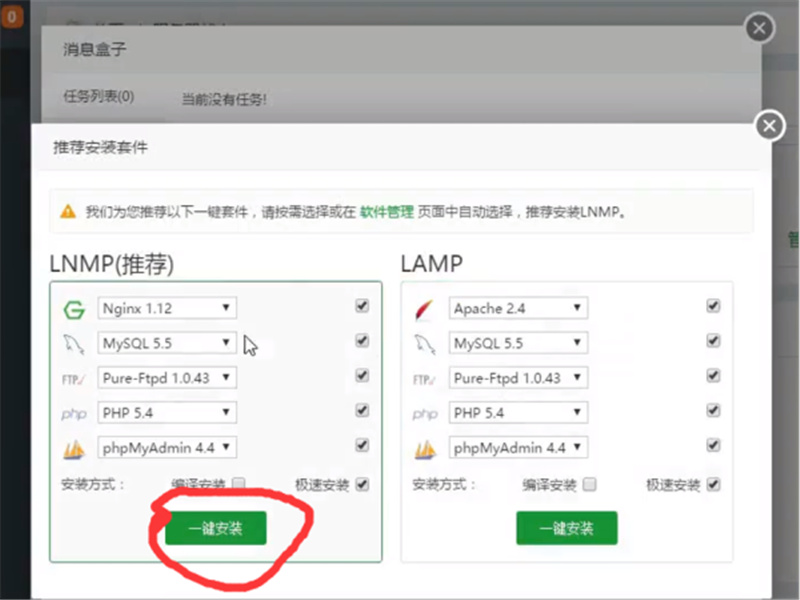Open the LNMP phpMyAdmin 4.4 dropdown

tap(167, 447)
